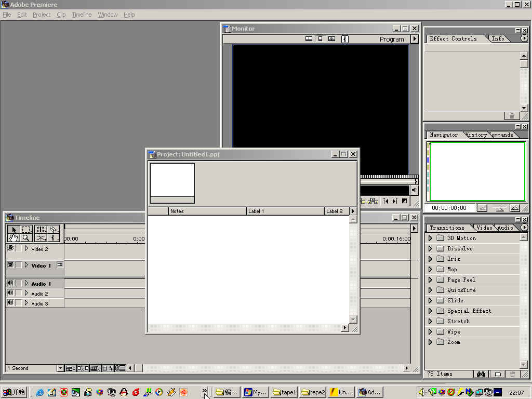532x399 pixels.
Task: Select the Razor tool in Timeline
Action: 54,229
